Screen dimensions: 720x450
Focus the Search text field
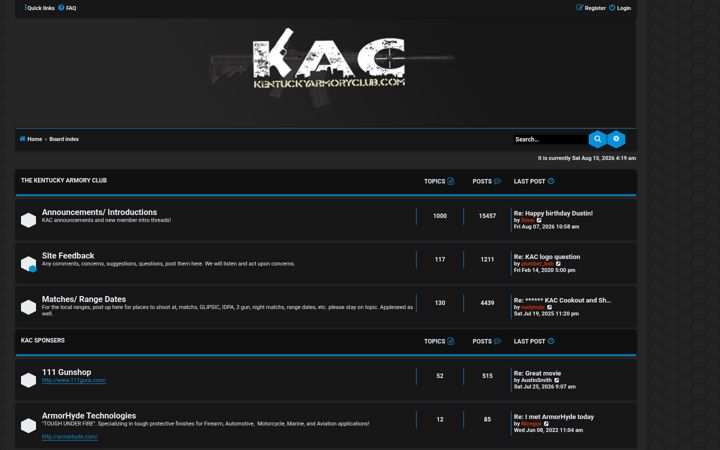[x=550, y=139]
